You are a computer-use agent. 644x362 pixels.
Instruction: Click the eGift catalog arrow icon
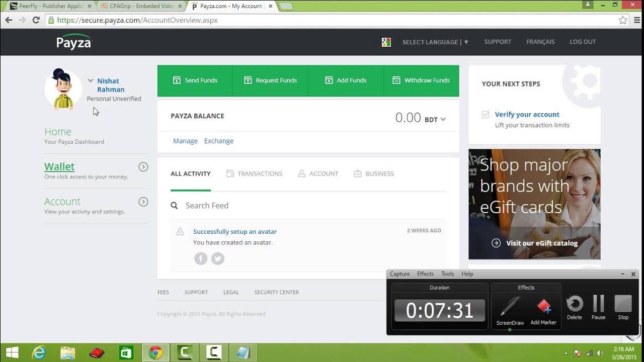(x=496, y=243)
